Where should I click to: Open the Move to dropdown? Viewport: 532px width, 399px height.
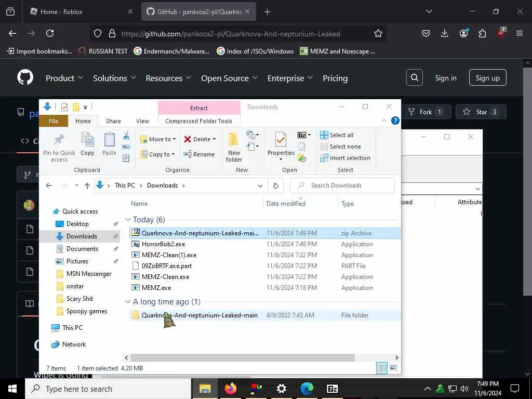158,139
